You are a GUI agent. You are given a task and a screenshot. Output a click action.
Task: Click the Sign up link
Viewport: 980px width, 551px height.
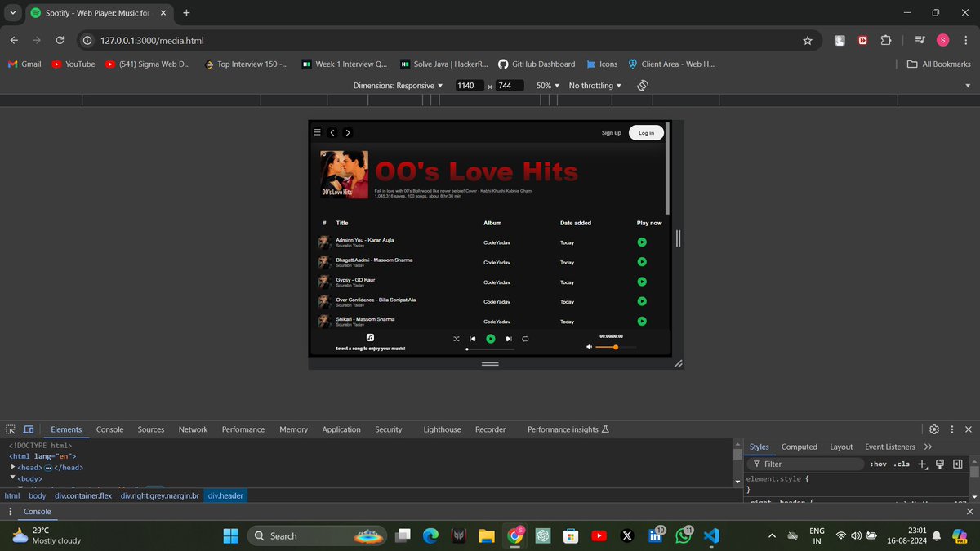[612, 133]
